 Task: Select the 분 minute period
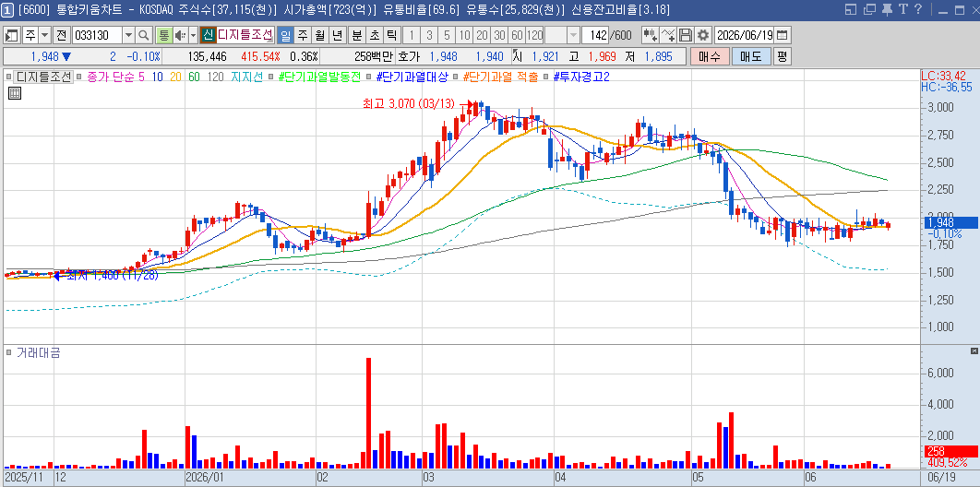(x=357, y=35)
